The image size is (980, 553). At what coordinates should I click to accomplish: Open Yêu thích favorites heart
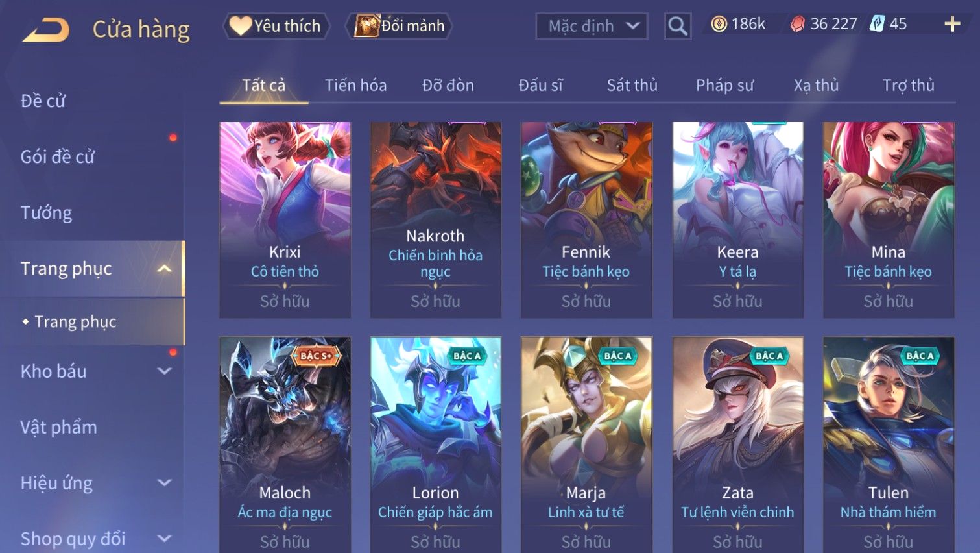click(276, 26)
